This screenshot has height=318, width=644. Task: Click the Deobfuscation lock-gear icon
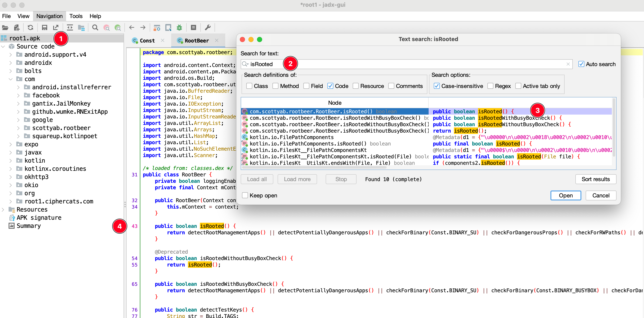tap(157, 27)
